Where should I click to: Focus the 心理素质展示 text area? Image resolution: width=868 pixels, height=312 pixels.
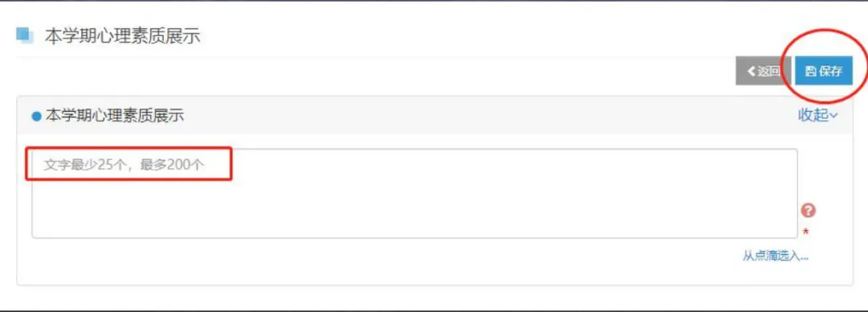415,194
